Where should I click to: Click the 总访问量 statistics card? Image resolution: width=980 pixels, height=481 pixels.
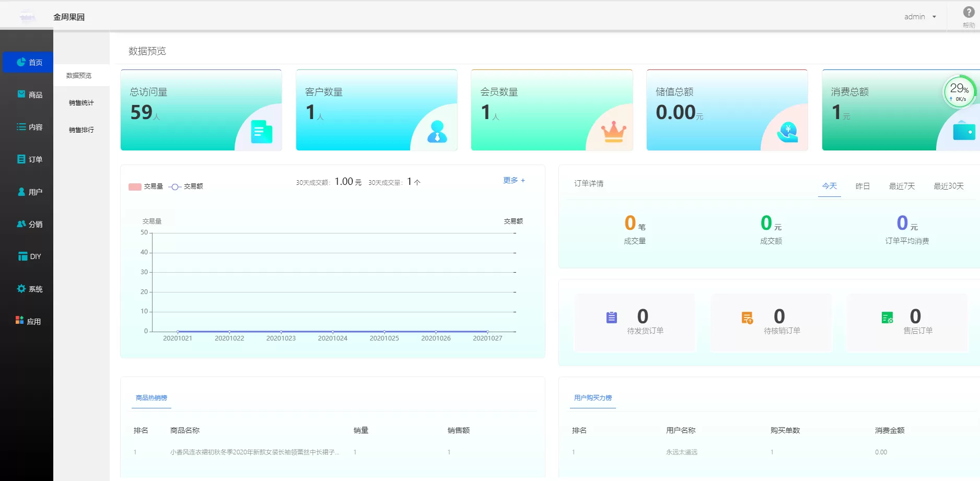201,110
